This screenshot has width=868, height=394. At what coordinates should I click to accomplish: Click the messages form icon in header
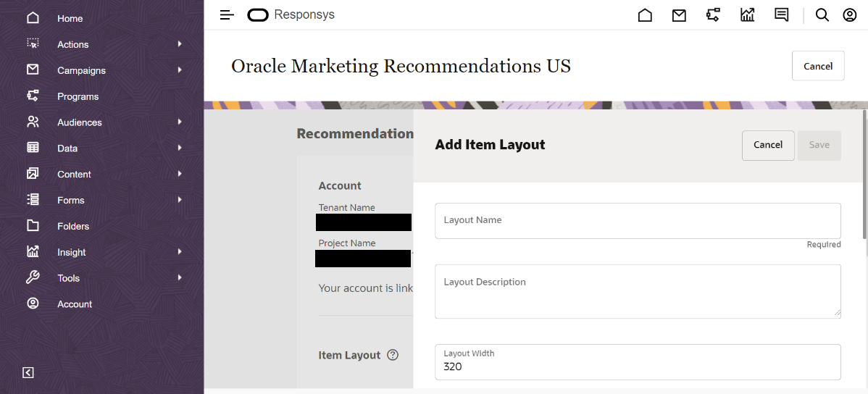click(x=781, y=15)
